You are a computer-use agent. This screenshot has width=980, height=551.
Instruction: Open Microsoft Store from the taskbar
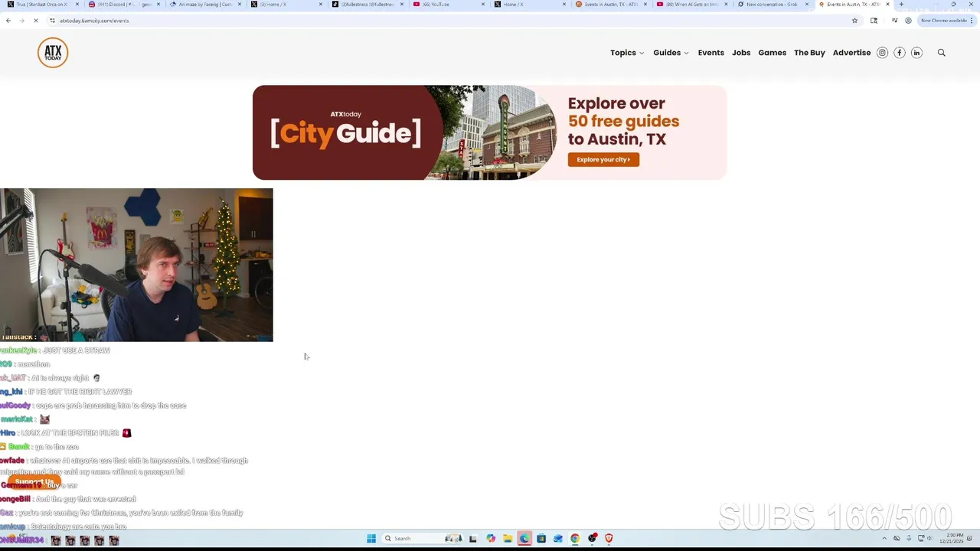[x=541, y=539]
